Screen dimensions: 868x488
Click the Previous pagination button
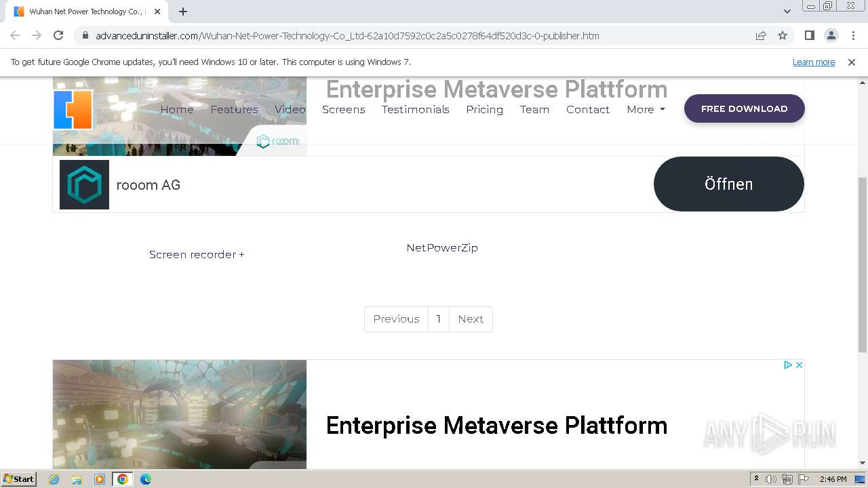(x=396, y=319)
